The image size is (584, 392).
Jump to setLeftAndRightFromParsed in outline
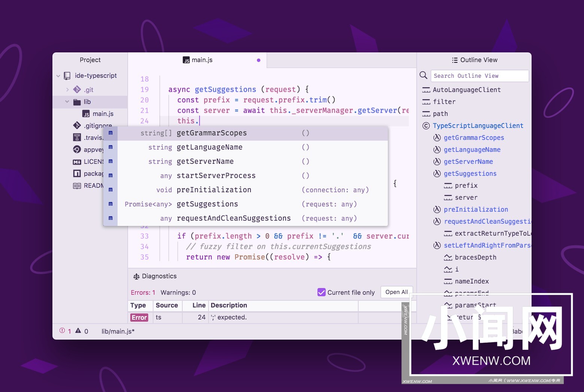click(487, 245)
